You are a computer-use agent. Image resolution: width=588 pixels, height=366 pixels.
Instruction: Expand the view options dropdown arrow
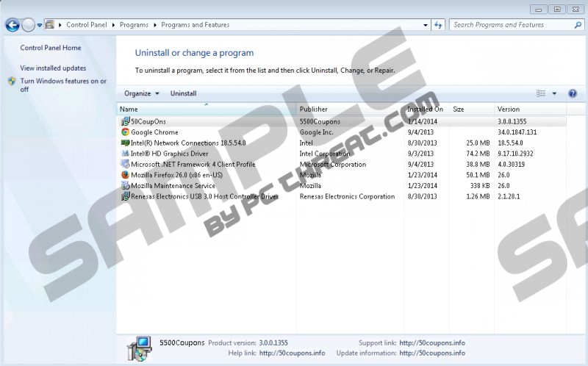tap(554, 93)
